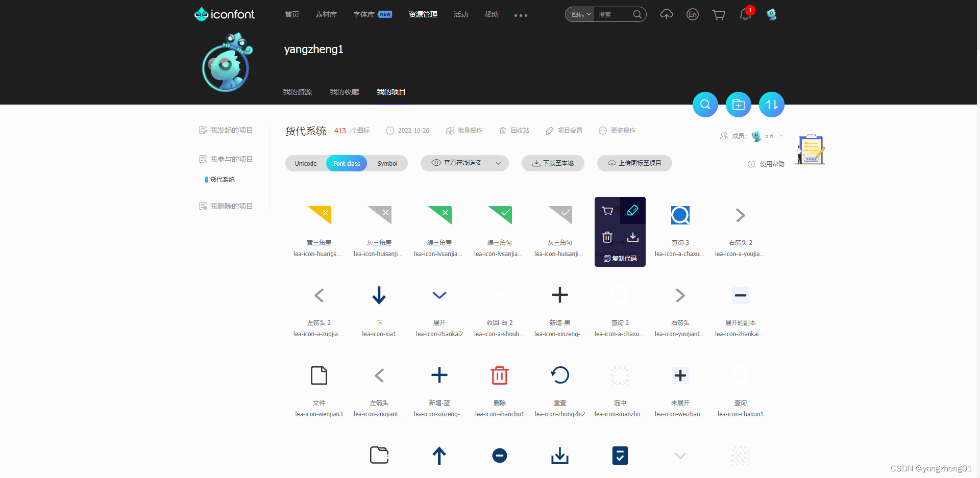
Task: Open the 图标 search type dropdown
Action: click(581, 14)
